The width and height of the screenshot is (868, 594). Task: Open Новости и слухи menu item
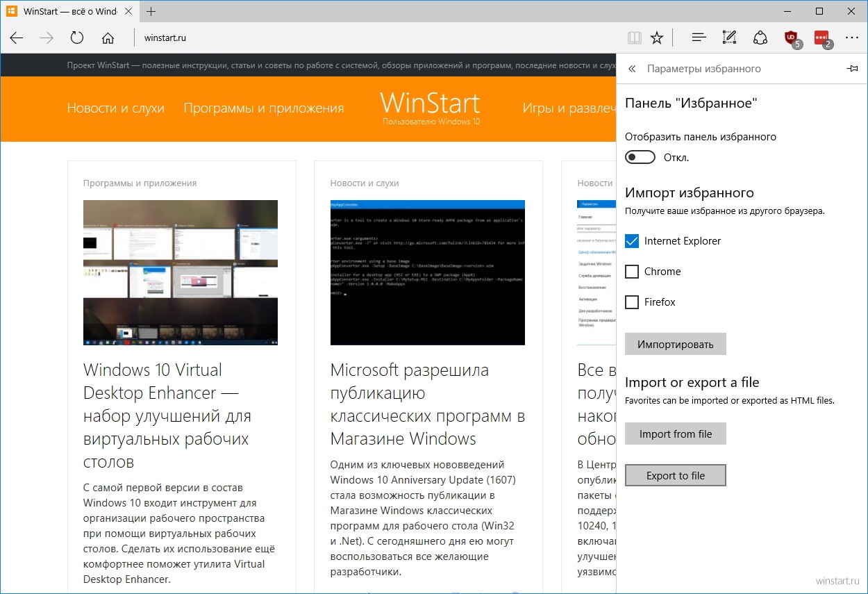pyautogui.click(x=116, y=108)
